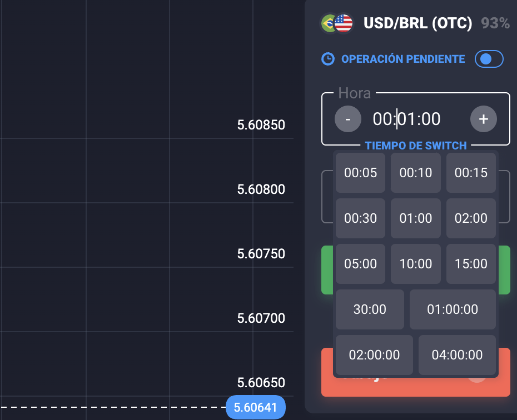Toggle the Operación Pendiente switch
The width and height of the screenshot is (517, 420).
489,59
